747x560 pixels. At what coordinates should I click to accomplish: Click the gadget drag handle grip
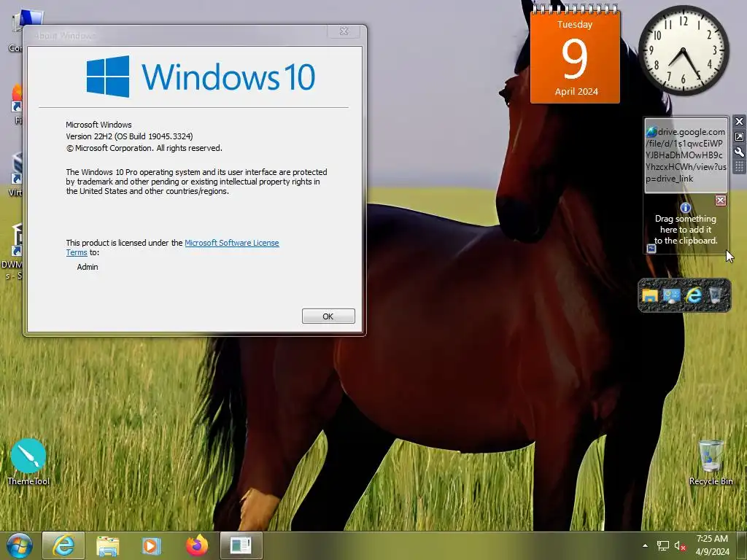739,167
